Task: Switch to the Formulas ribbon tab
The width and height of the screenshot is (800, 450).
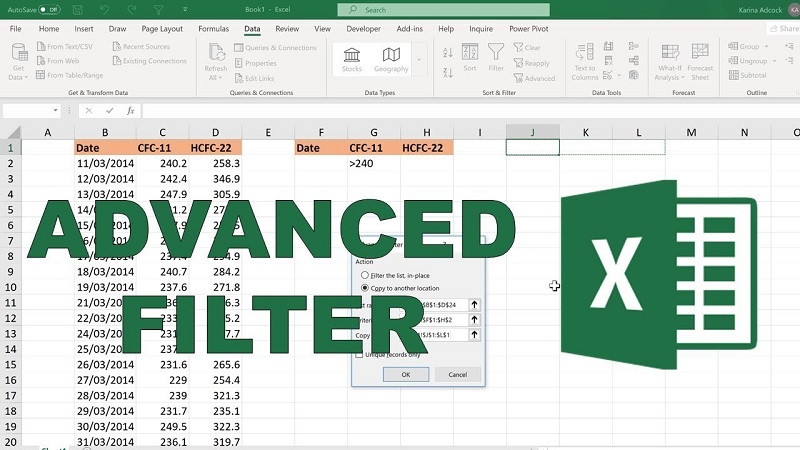Action: click(x=212, y=29)
